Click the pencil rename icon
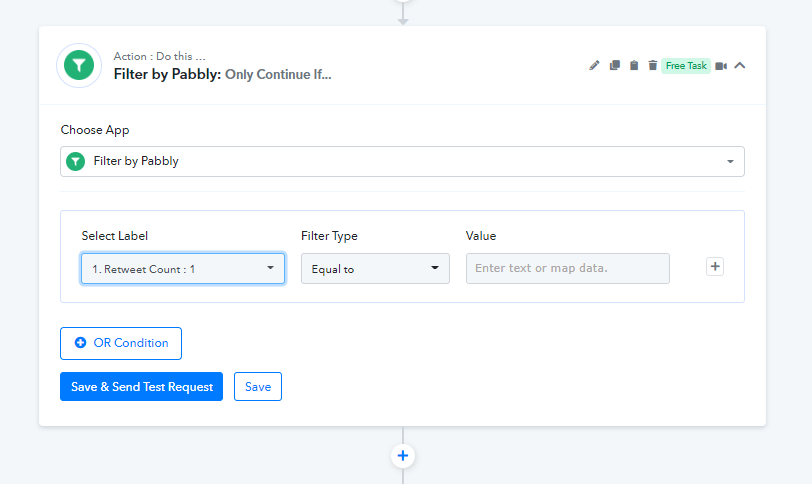812x484 pixels. point(594,66)
